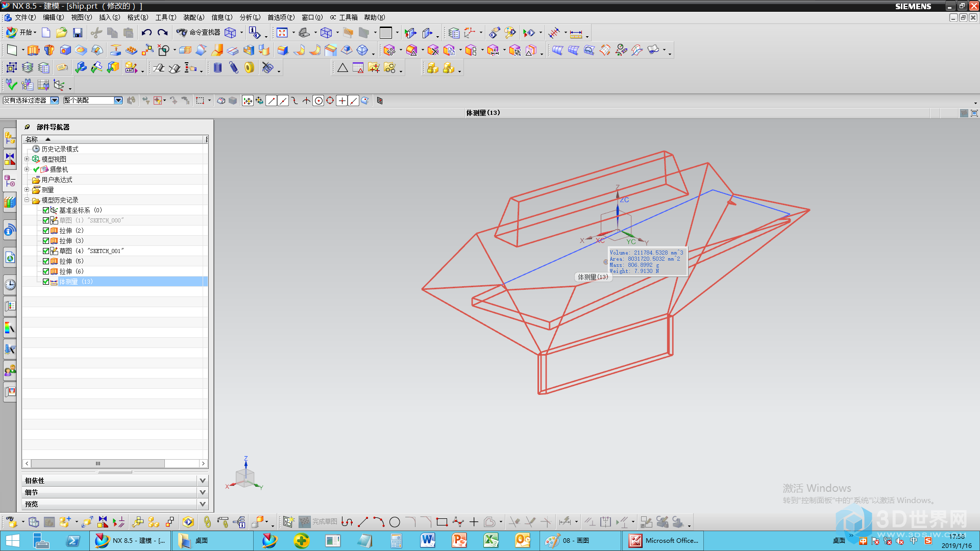Open the Constraint Navigator sidebar tab
The width and height of the screenshot is (980, 551).
coord(10,159)
